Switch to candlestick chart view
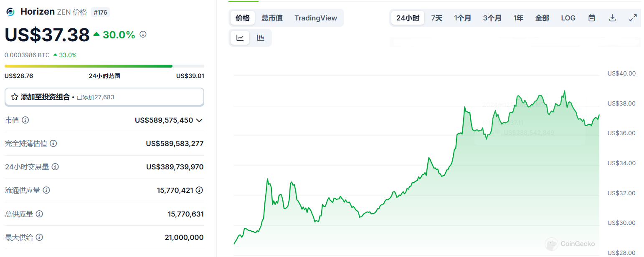 261,38
